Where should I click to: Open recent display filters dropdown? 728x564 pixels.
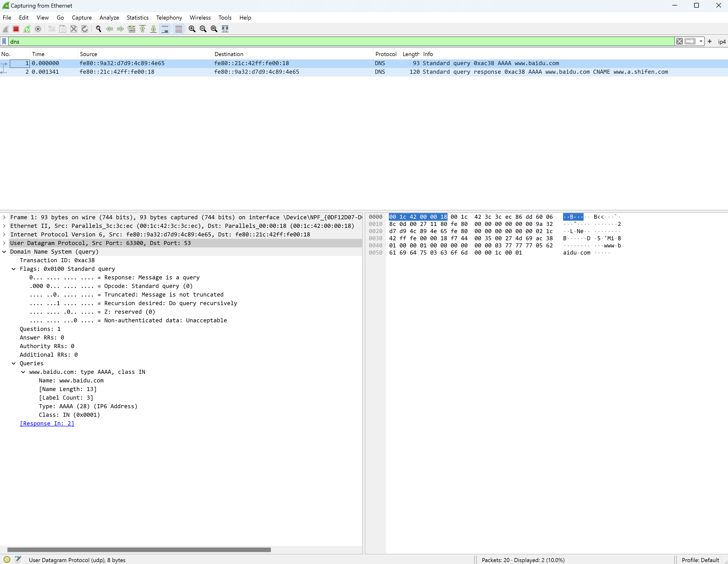coord(701,42)
